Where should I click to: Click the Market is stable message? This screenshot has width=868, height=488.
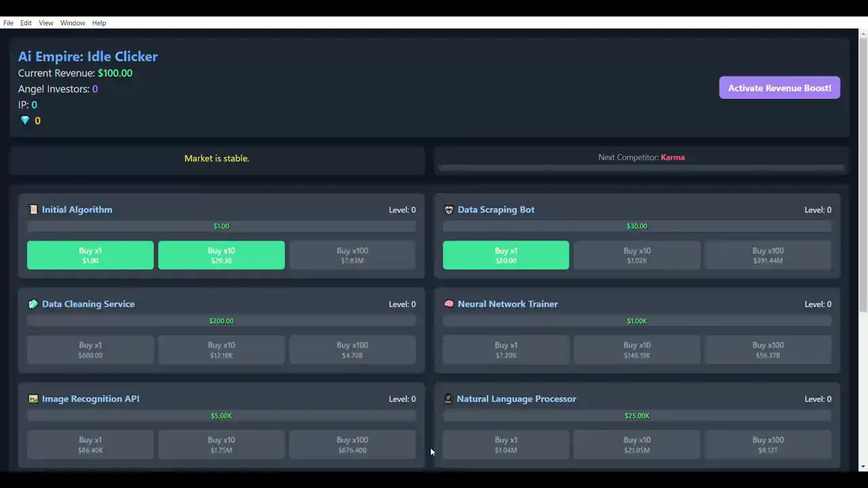(217, 158)
